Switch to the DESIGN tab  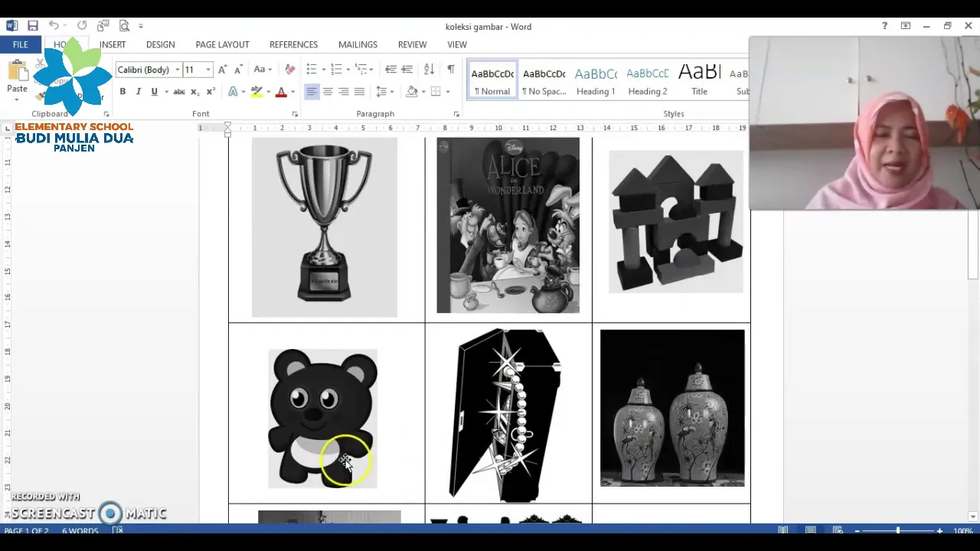pos(160,44)
